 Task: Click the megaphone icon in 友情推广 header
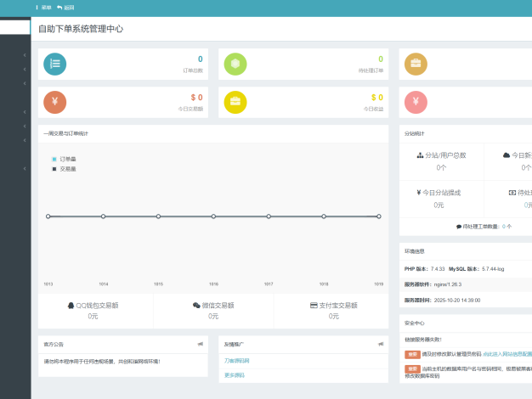381,344
